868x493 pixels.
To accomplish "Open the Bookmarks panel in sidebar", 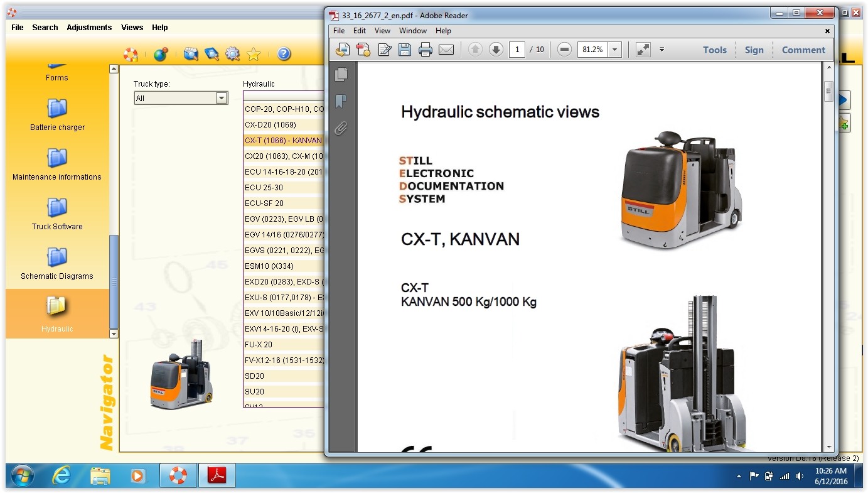I will [341, 101].
